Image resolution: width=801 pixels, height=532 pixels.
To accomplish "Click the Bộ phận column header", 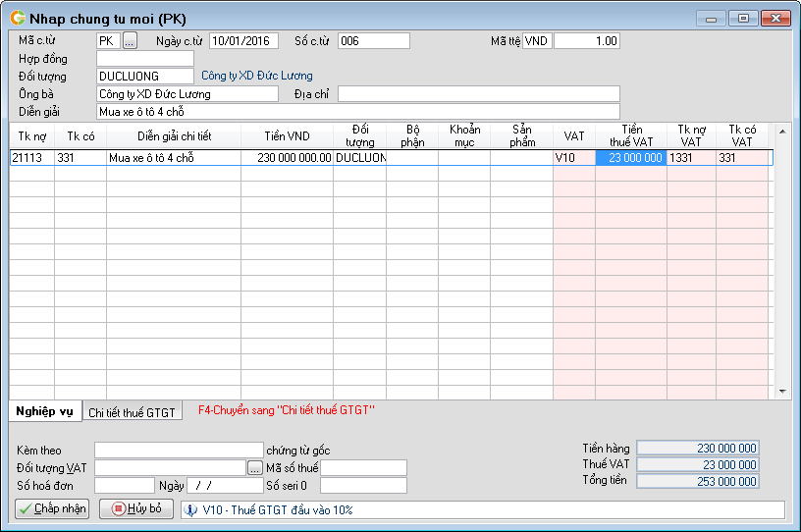I will click(x=412, y=135).
